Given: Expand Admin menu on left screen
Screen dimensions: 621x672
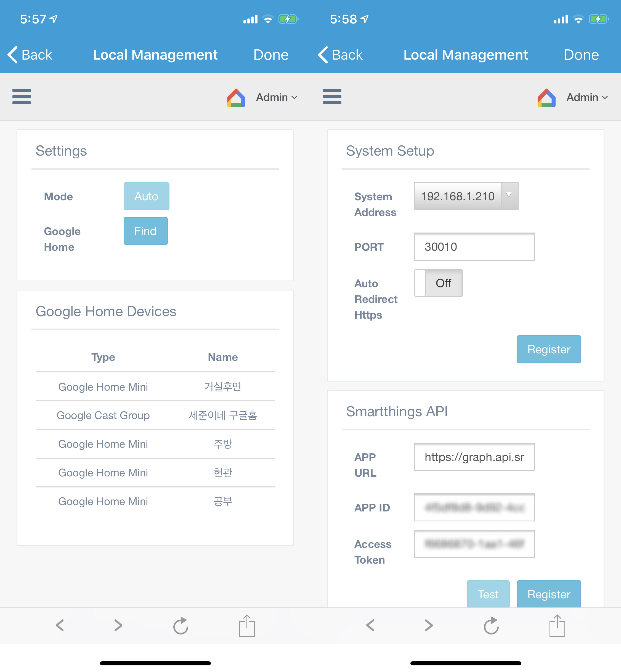Looking at the screenshot, I should coord(277,97).
